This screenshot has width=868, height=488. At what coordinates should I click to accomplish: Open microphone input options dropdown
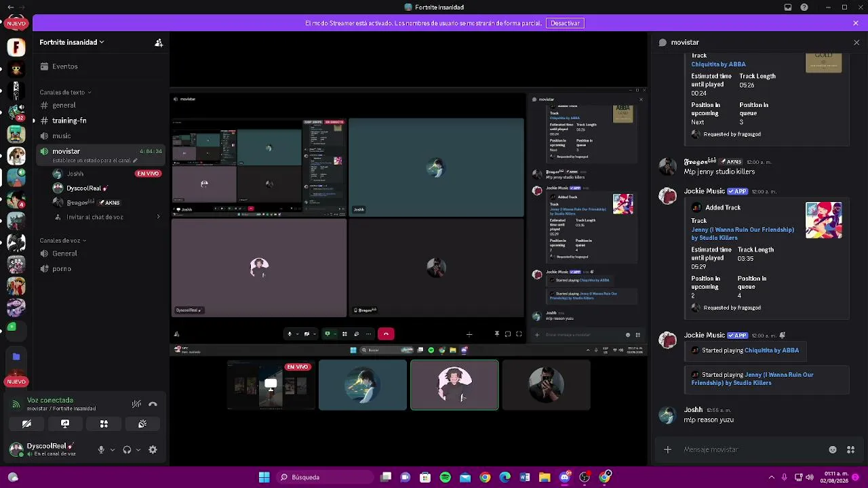(113, 449)
